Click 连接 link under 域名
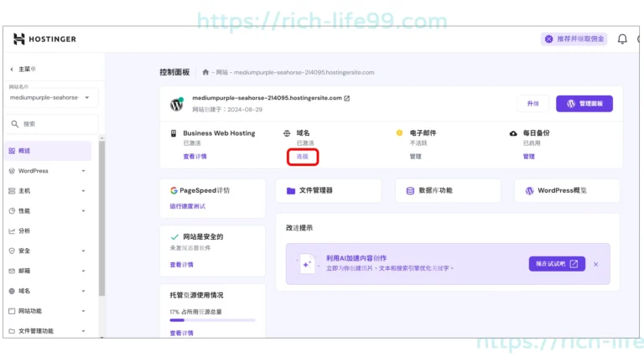This screenshot has height=362, width=644. 302,157
